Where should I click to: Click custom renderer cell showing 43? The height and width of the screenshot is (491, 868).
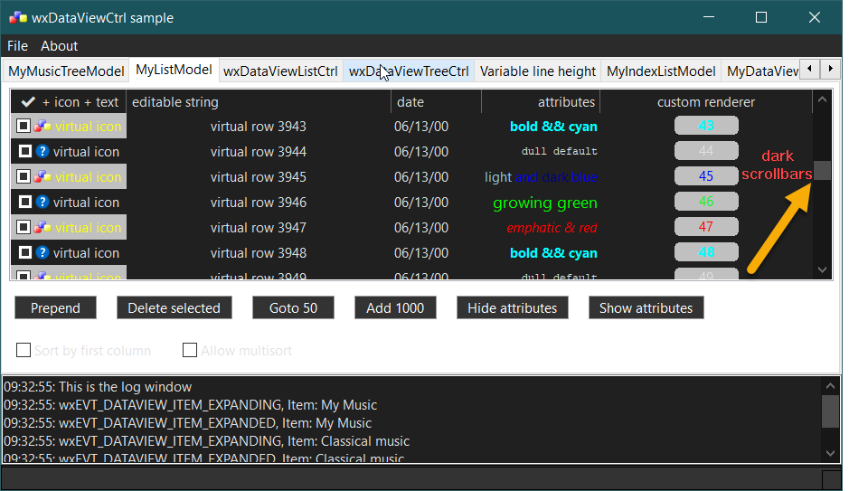click(x=706, y=126)
